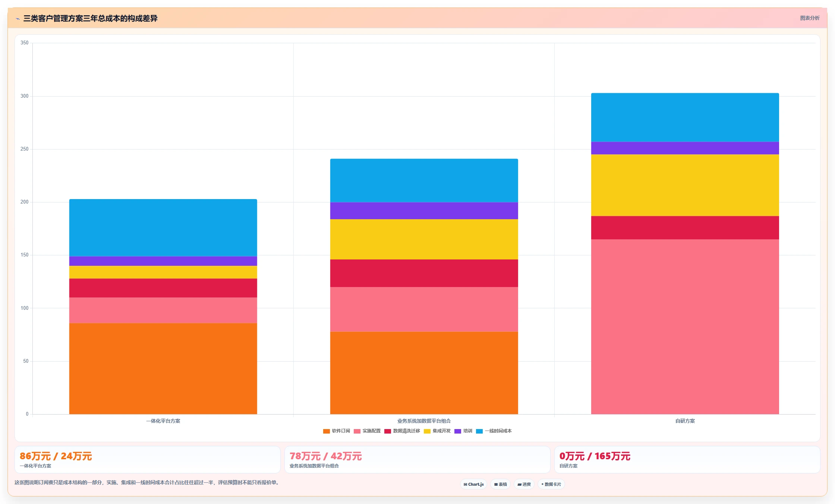Screen dimensions: 835x504
Task: Click the 表格 tag button
Action: point(500,484)
